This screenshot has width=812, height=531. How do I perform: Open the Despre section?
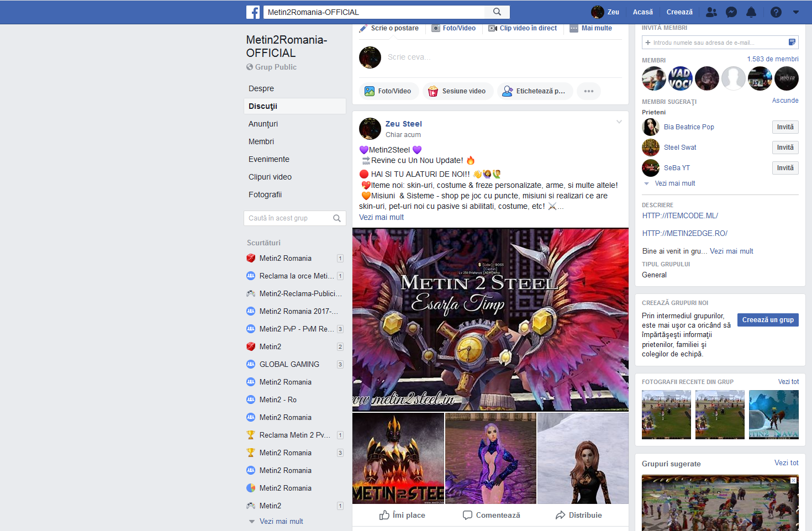pyautogui.click(x=261, y=88)
